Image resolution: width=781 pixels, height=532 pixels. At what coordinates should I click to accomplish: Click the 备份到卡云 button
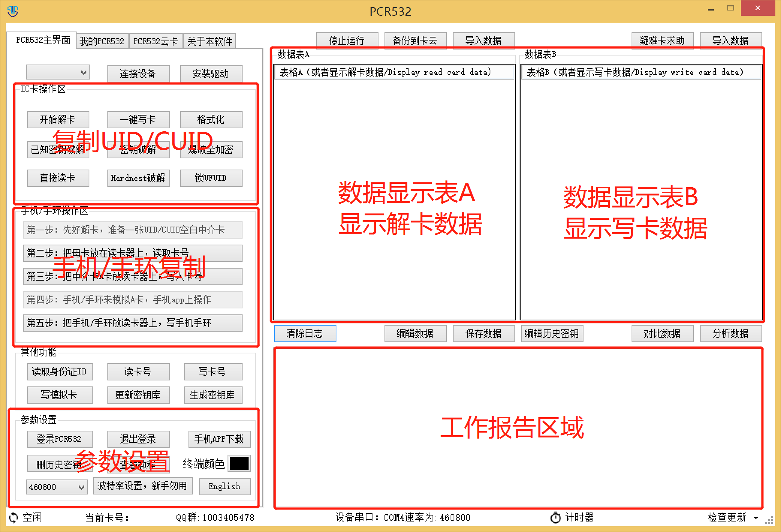pos(415,41)
